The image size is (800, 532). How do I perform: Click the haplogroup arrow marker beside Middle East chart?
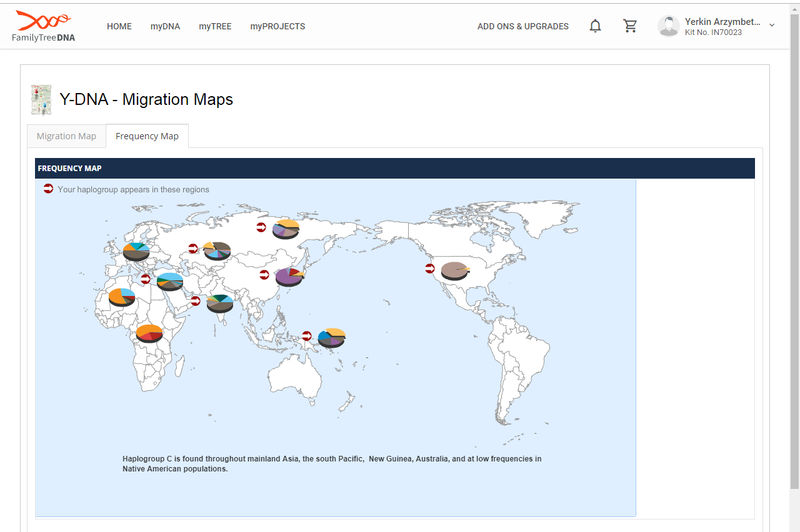click(146, 279)
